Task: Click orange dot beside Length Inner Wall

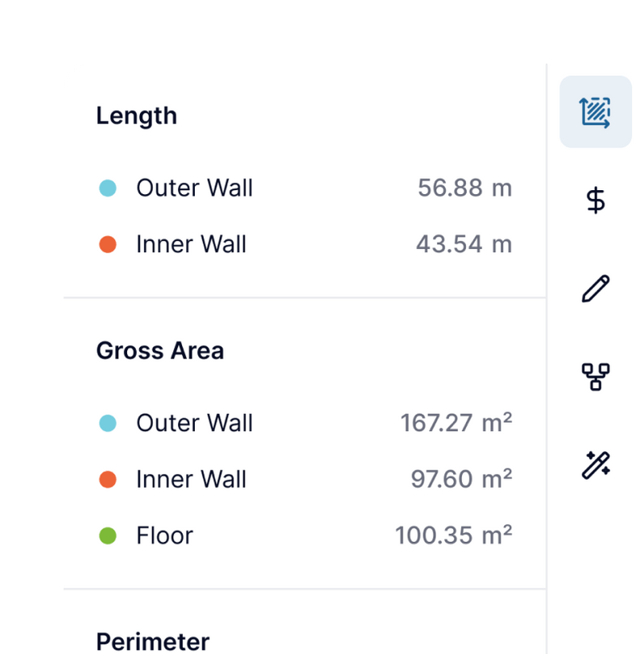Action: 108,245
